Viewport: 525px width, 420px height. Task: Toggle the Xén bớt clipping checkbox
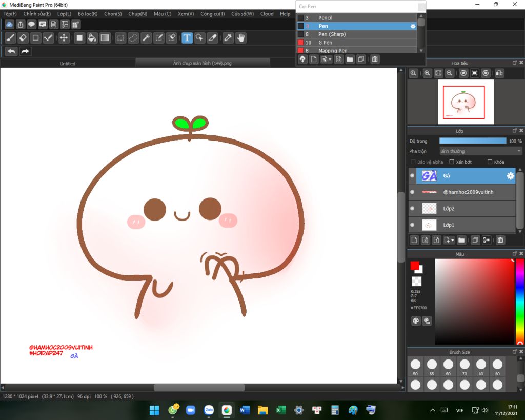[x=452, y=162]
